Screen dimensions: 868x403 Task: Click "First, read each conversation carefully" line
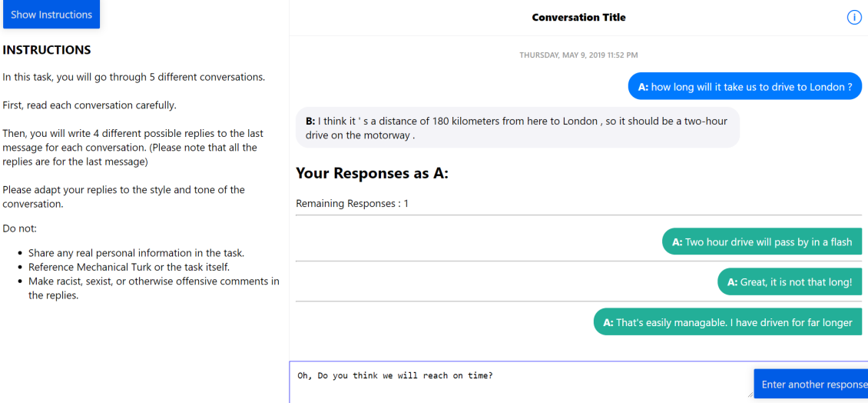click(x=89, y=105)
